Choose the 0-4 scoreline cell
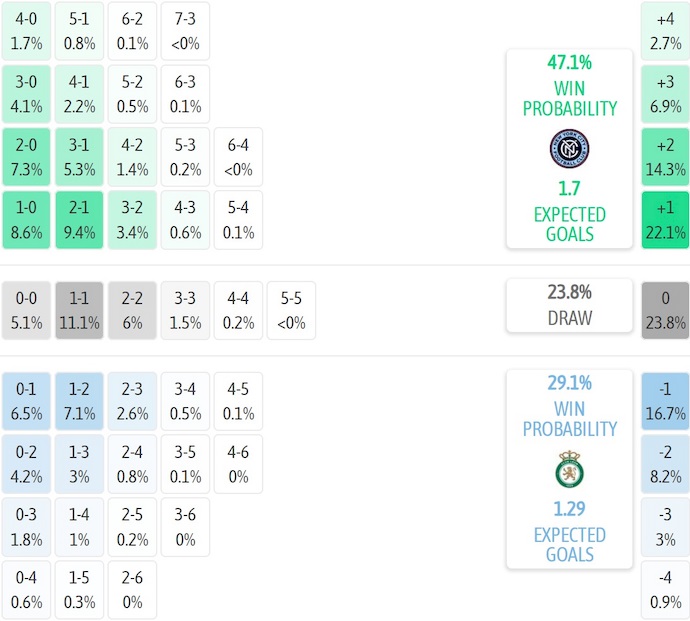This screenshot has width=690, height=621. pyautogui.click(x=26, y=590)
